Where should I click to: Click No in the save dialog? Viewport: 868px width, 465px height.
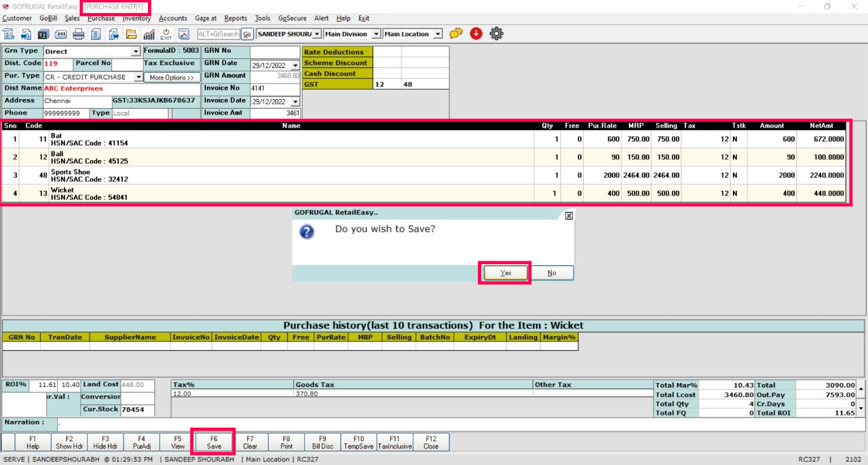click(x=552, y=273)
